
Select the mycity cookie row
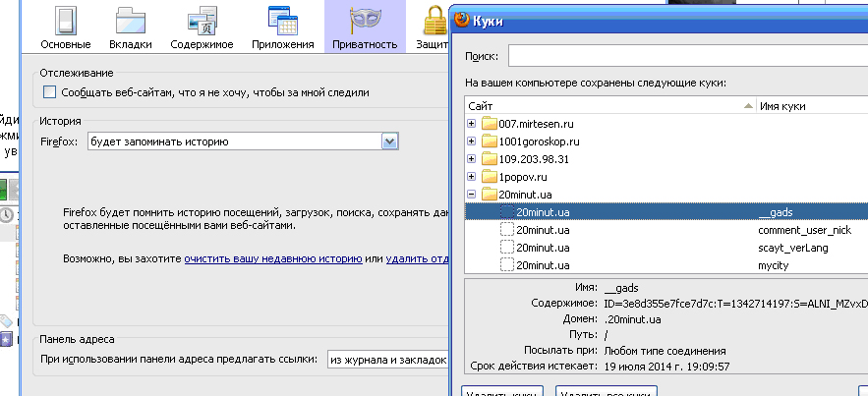(668, 265)
